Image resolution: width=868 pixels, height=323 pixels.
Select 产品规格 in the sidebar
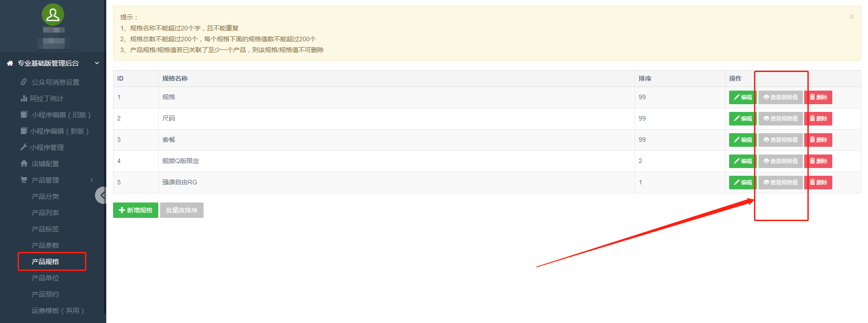(x=45, y=261)
